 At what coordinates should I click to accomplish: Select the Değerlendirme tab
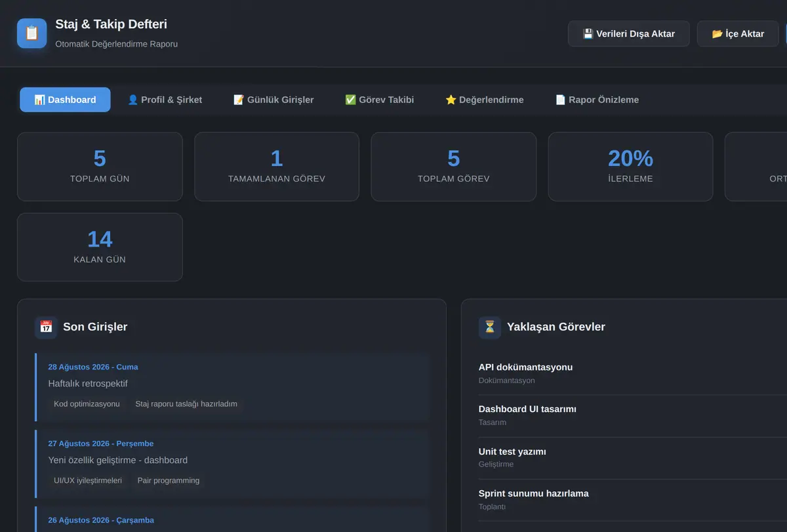(485, 100)
